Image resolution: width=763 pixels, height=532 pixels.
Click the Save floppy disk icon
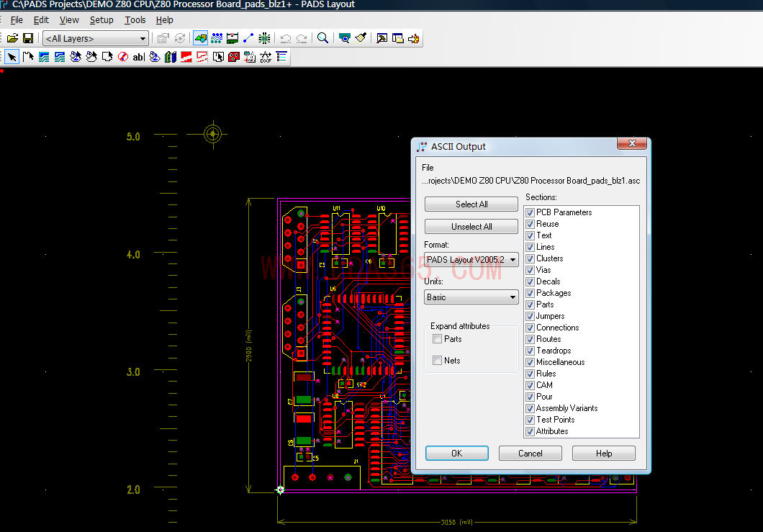tap(28, 38)
